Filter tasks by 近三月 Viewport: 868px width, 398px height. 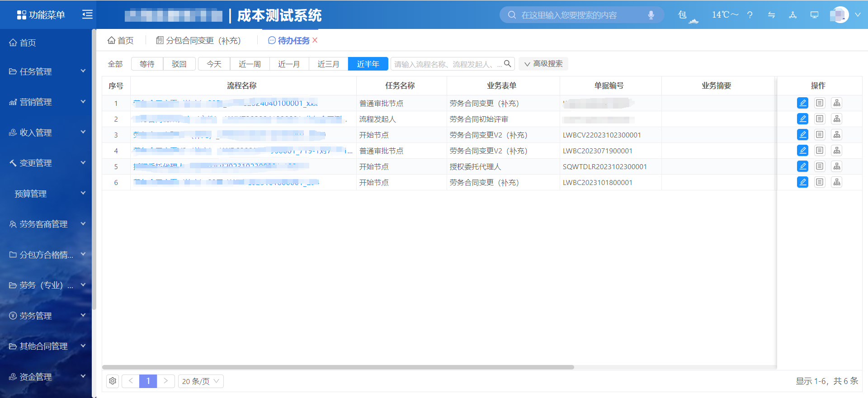point(329,64)
